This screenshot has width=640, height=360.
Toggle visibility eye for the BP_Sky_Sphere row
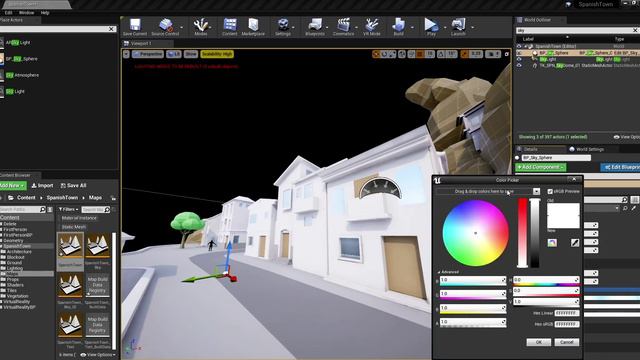[x=519, y=53]
